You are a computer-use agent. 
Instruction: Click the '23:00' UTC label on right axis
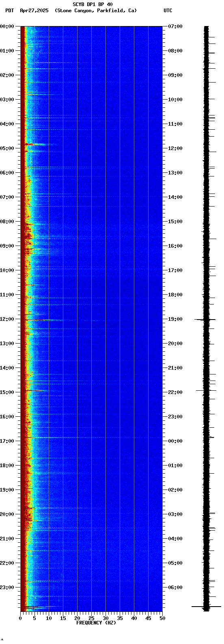175,417
